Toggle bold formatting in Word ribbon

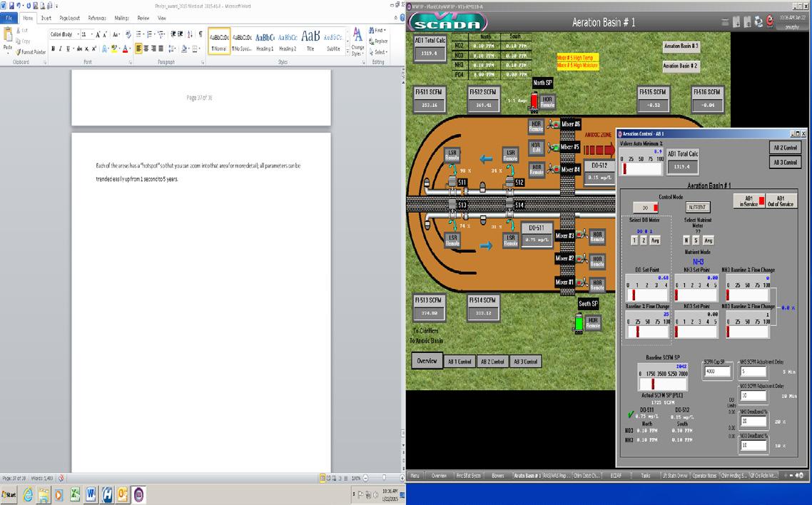(x=53, y=49)
